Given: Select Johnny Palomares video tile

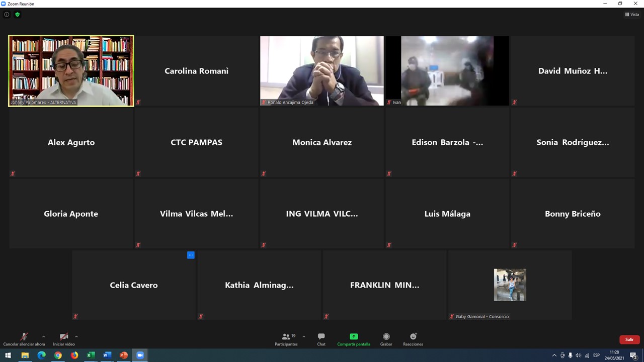Looking at the screenshot, I should tap(71, 70).
